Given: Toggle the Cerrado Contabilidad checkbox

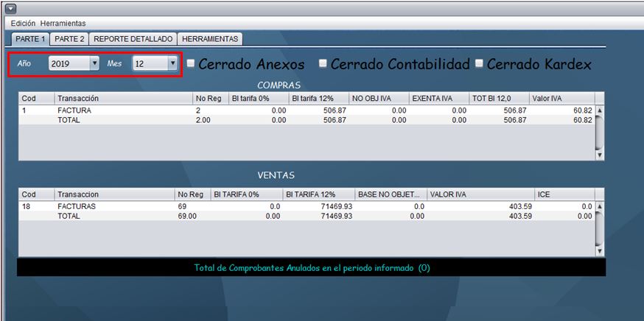Looking at the screenshot, I should point(323,64).
